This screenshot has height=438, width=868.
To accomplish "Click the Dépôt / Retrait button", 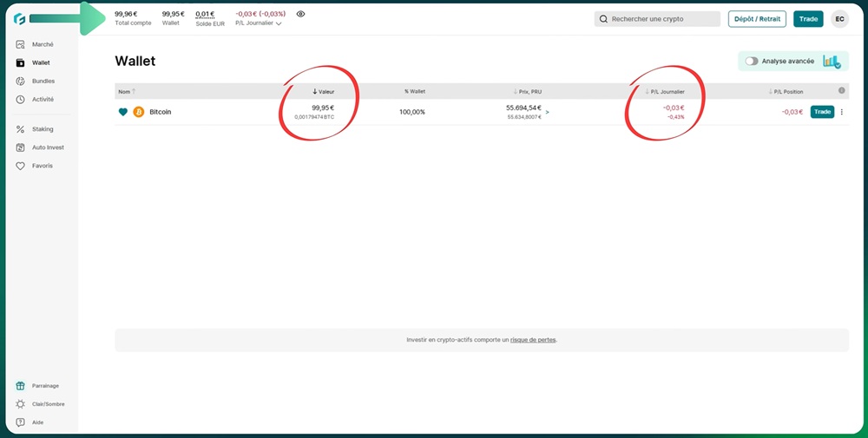I will 757,19.
